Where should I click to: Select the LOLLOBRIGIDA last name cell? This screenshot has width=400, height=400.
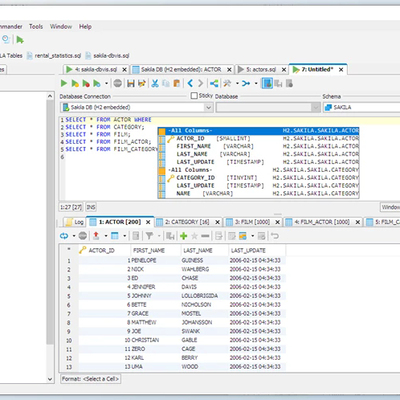pos(205,296)
